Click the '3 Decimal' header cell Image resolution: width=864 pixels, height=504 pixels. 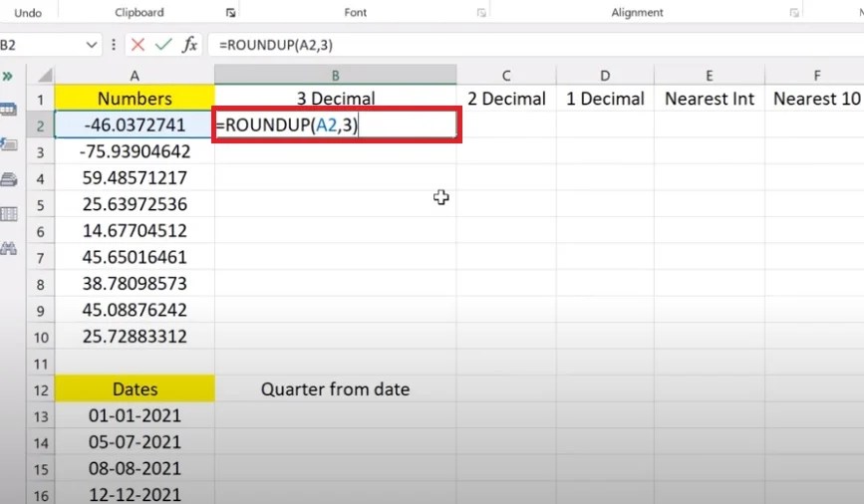tap(336, 98)
